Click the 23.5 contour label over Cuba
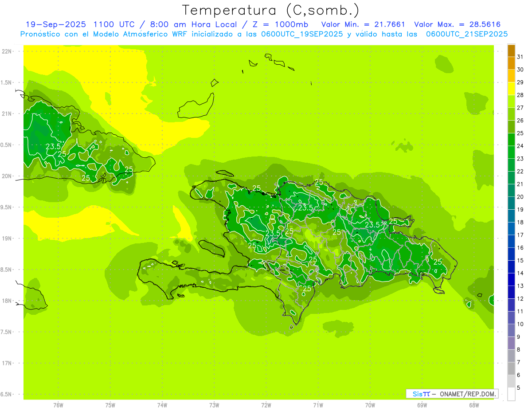This screenshot has height=411, width=532. click(53, 146)
